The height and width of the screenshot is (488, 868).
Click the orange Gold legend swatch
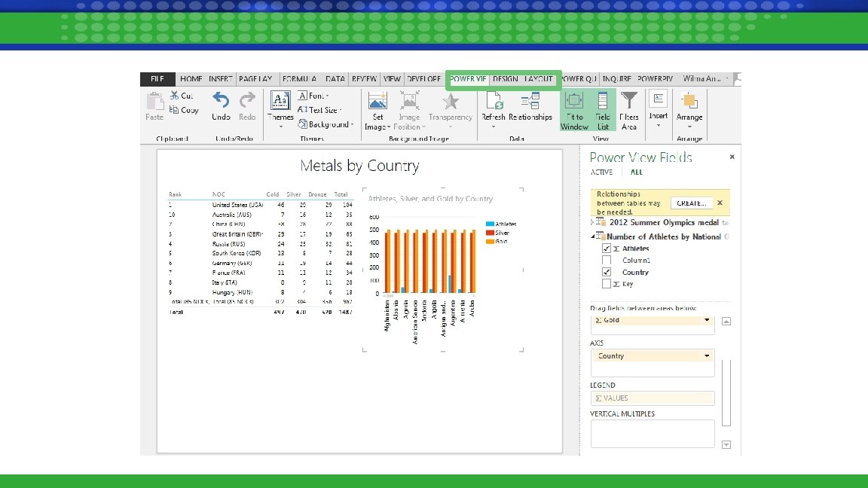click(x=489, y=241)
